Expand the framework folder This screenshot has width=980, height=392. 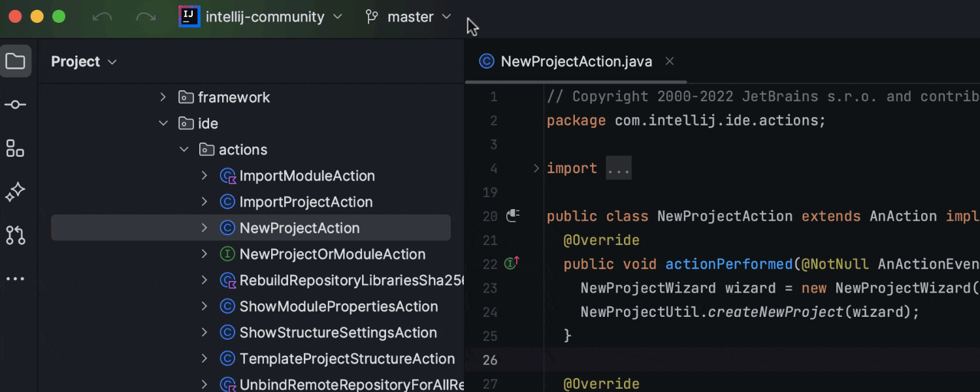163,97
